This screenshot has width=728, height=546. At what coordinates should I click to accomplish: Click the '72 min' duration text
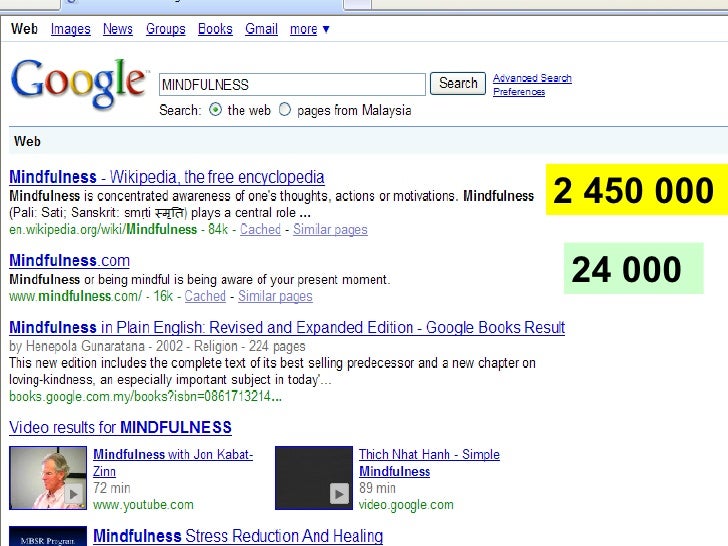[111, 488]
